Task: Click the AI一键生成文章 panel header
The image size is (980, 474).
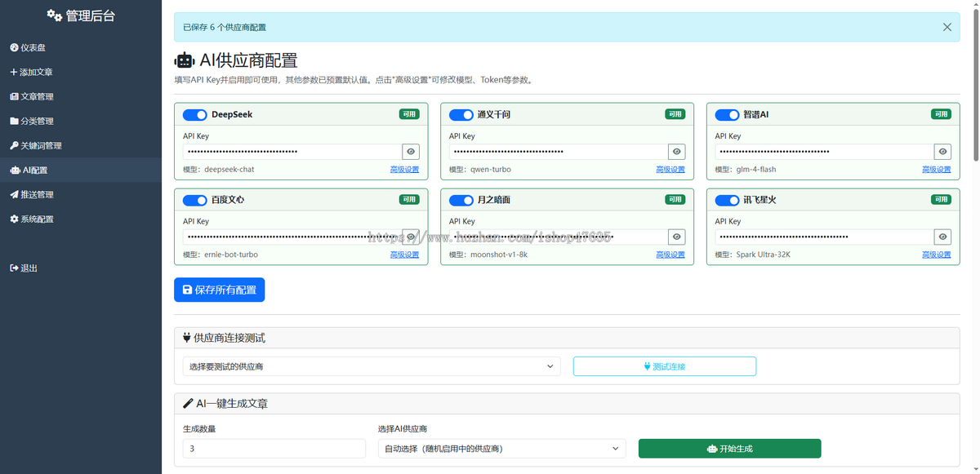Action: click(x=567, y=404)
